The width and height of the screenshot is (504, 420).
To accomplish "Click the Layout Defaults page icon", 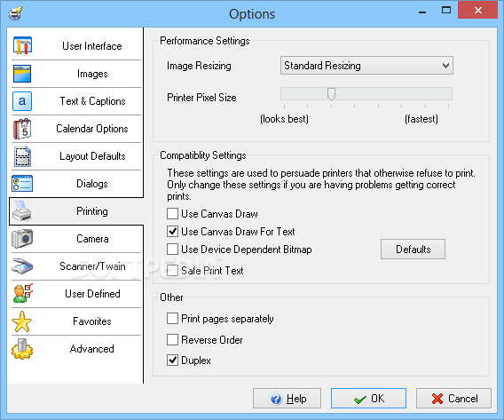I will click(22, 156).
